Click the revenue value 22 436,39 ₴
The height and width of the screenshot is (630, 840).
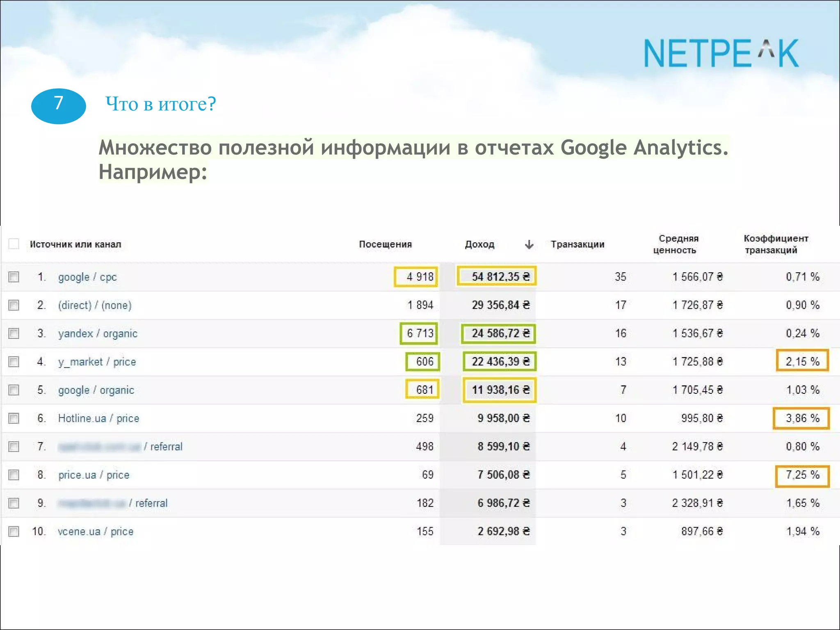point(501,362)
